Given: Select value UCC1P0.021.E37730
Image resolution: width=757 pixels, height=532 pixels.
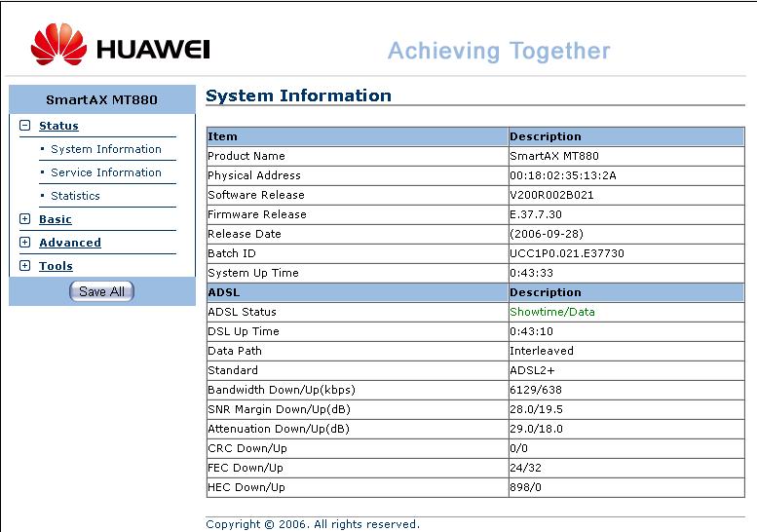Looking at the screenshot, I should tap(567, 253).
